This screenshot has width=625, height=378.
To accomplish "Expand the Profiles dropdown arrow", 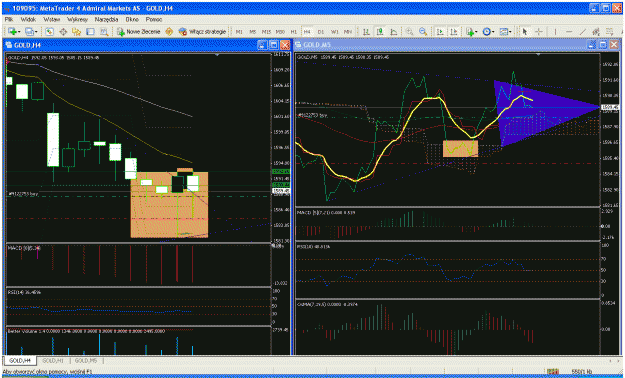I will click(x=36, y=32).
